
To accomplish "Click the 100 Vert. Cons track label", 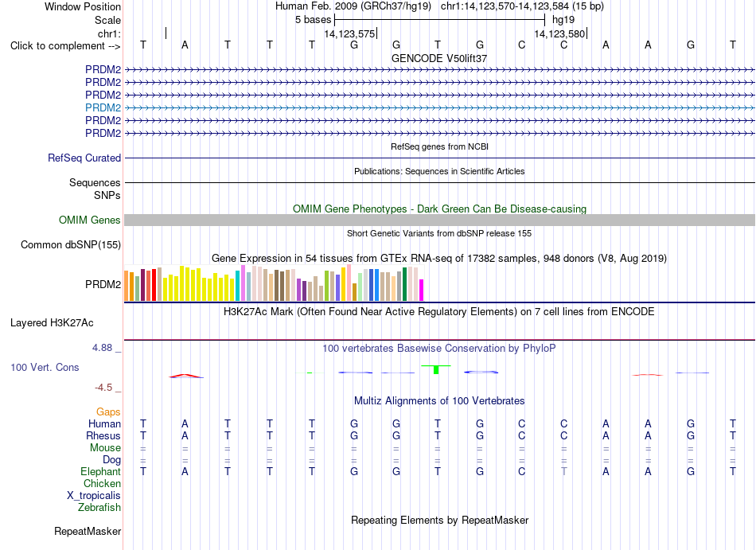I will tap(45, 367).
